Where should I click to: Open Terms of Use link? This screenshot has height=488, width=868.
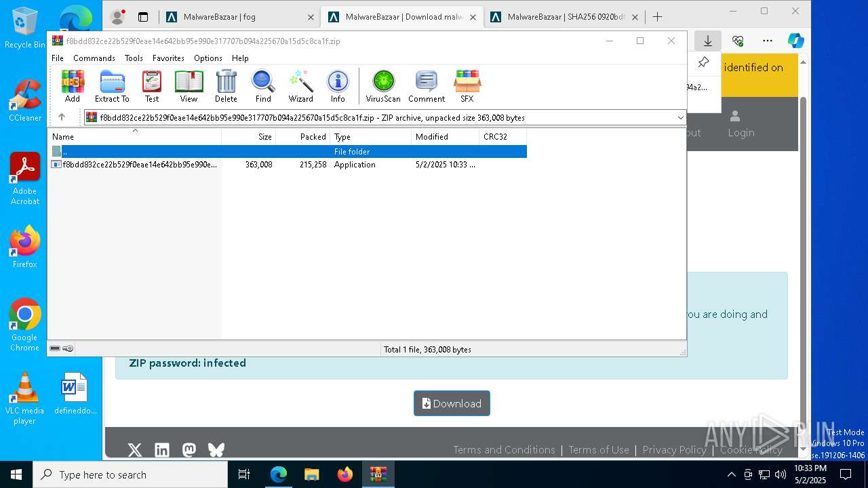click(x=599, y=449)
